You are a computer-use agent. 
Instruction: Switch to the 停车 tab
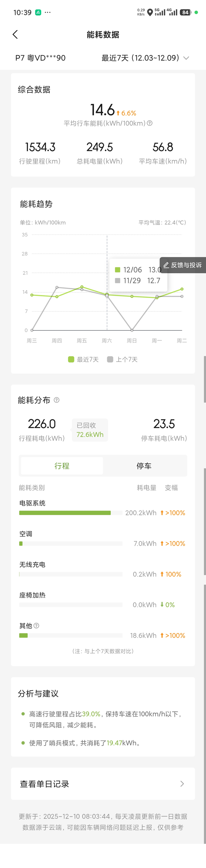(144, 466)
